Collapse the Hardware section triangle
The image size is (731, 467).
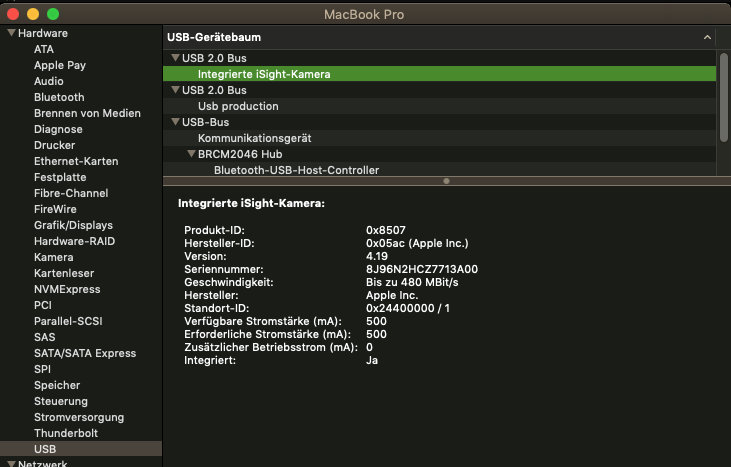click(11, 33)
